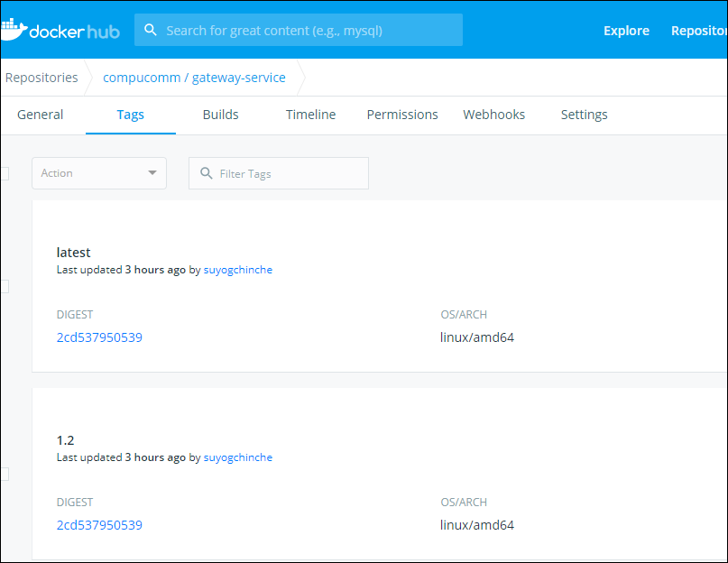Click the latest tag name
The width and height of the screenshot is (728, 563).
(x=73, y=253)
